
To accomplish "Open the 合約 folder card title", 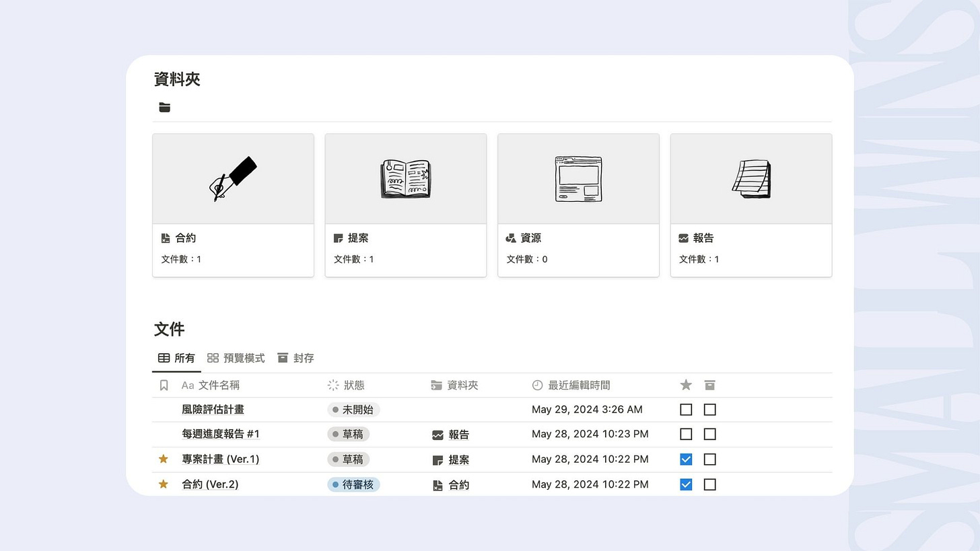I will pyautogui.click(x=186, y=238).
